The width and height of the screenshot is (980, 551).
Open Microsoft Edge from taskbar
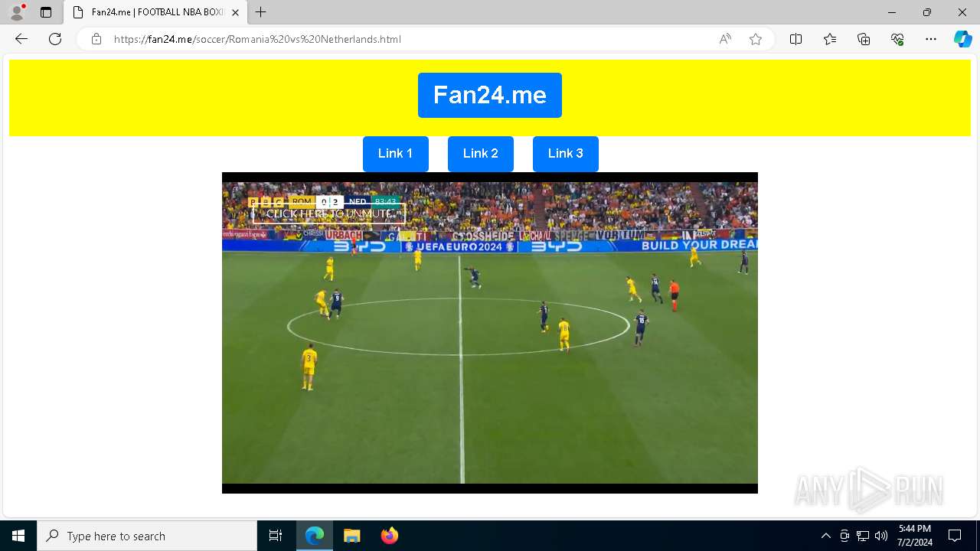[315, 536]
